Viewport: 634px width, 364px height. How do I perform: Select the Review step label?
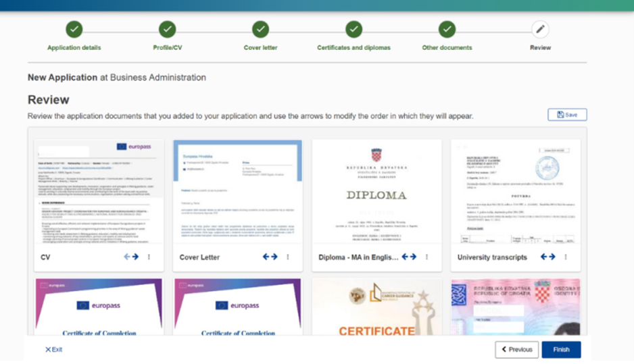540,48
